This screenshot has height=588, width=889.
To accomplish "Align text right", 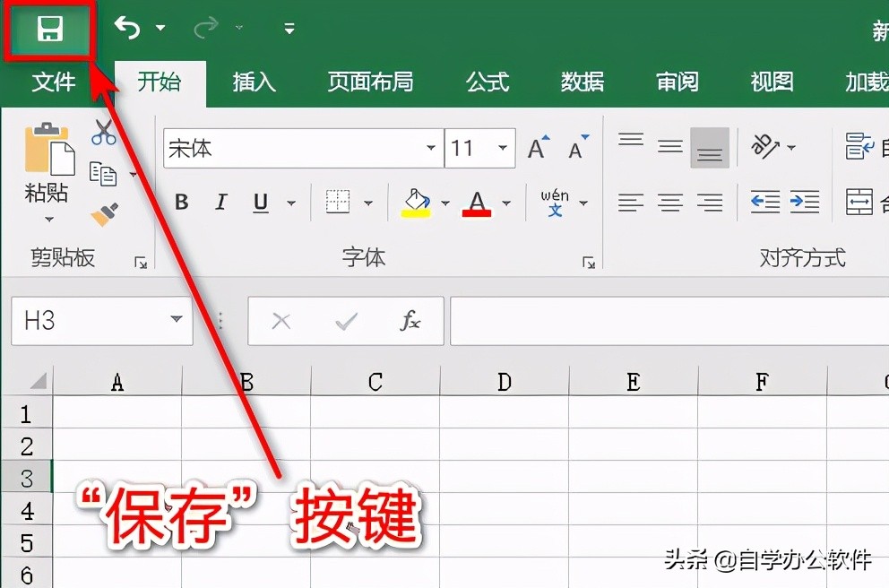I will [710, 202].
